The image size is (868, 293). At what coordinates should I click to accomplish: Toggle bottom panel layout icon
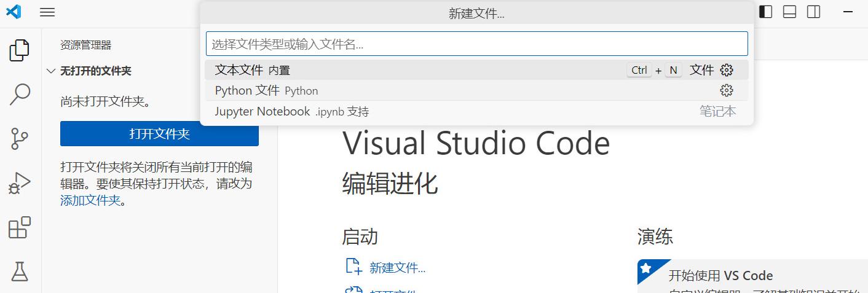click(x=790, y=12)
